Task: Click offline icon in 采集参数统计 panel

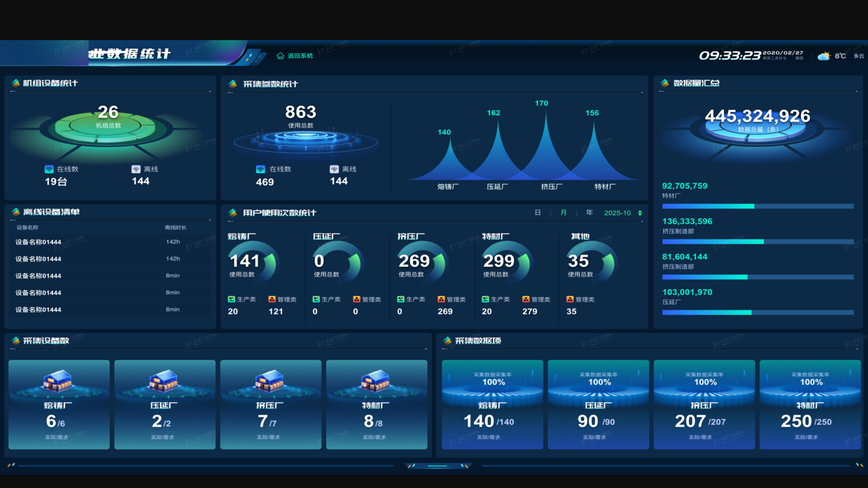Action: click(x=334, y=169)
